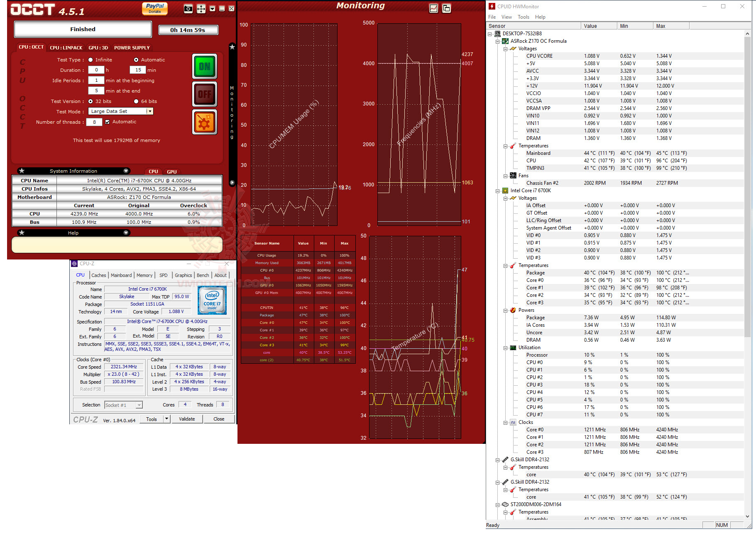Click the Duration minutes field showing 15
Image resolution: width=756 pixels, height=536 pixels.
coord(138,70)
